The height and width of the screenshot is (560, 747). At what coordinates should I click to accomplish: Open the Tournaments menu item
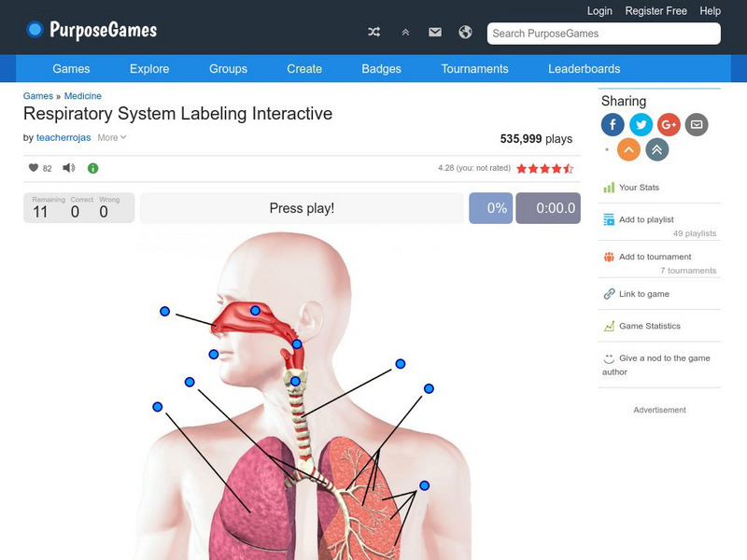(475, 69)
